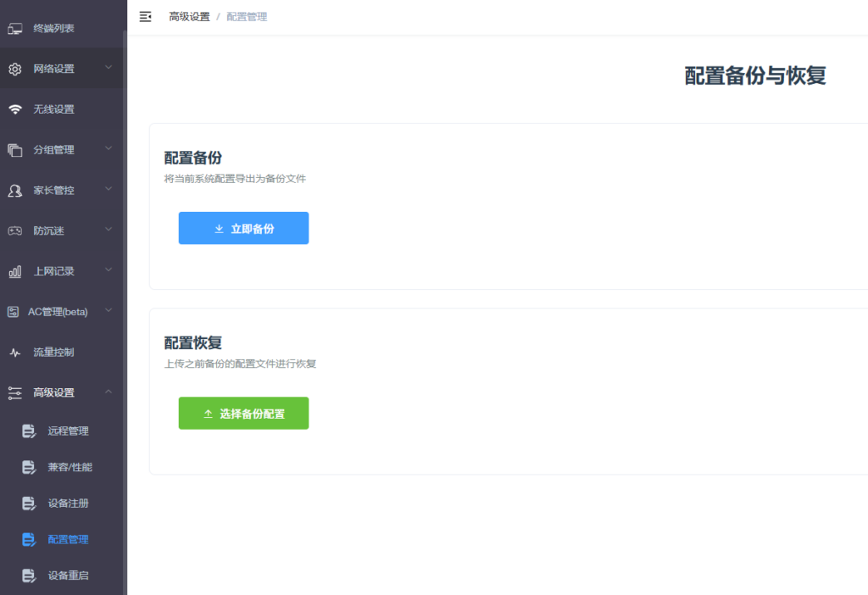Click the 高级设置 breadcrumb link

(x=189, y=17)
